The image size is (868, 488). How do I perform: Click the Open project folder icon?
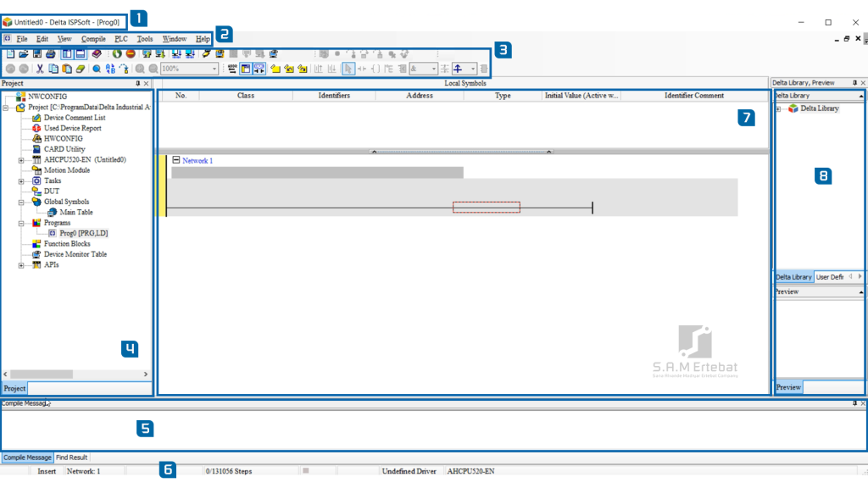pos(23,53)
